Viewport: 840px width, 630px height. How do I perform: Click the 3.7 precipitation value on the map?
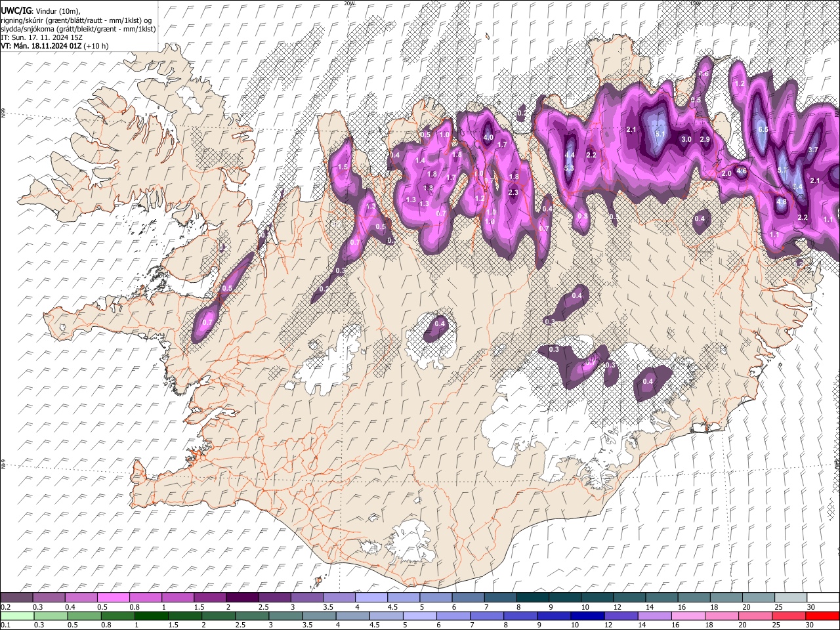coord(812,150)
